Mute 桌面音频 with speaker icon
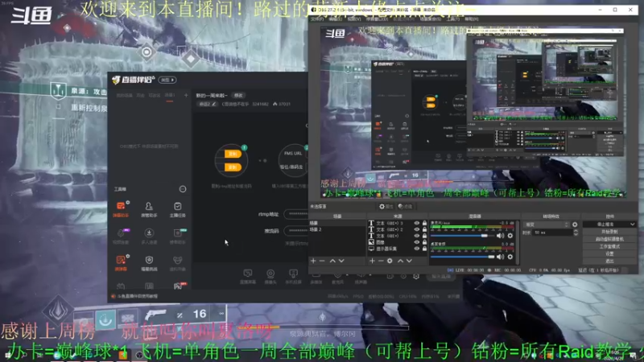This screenshot has height=362, width=644. 500,257
